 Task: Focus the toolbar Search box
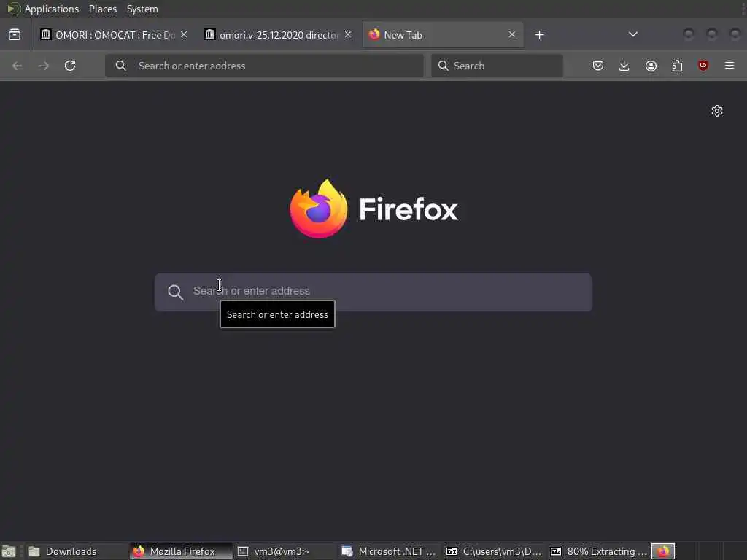click(497, 66)
